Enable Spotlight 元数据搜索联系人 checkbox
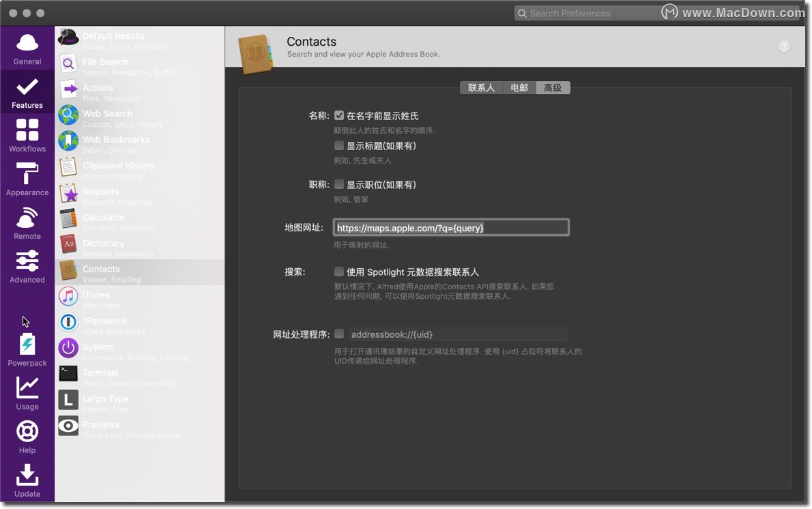 tap(338, 272)
